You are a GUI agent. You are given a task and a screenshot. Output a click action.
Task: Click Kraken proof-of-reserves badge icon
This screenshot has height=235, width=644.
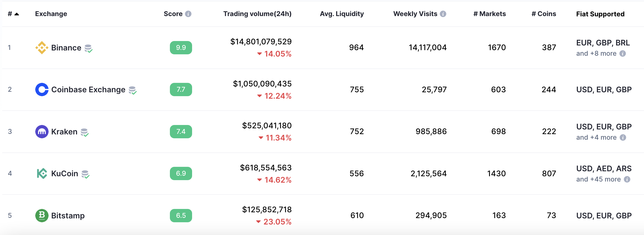84,132
